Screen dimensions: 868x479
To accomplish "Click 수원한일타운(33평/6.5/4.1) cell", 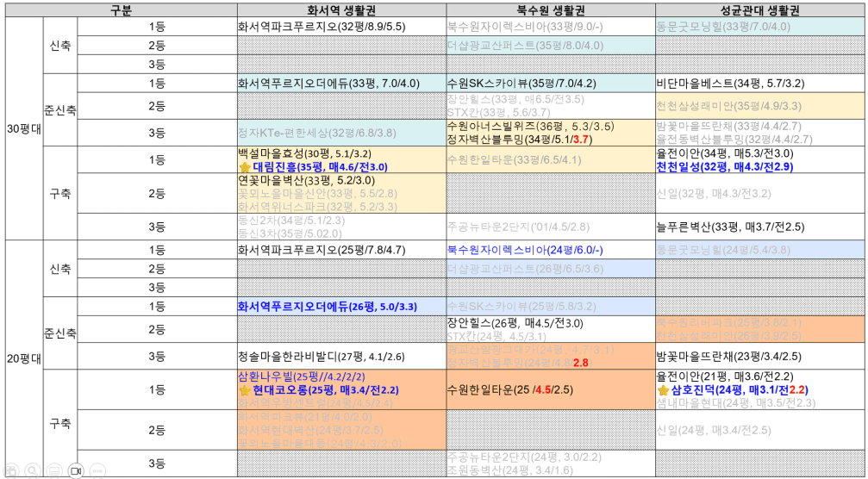I will click(551, 160).
